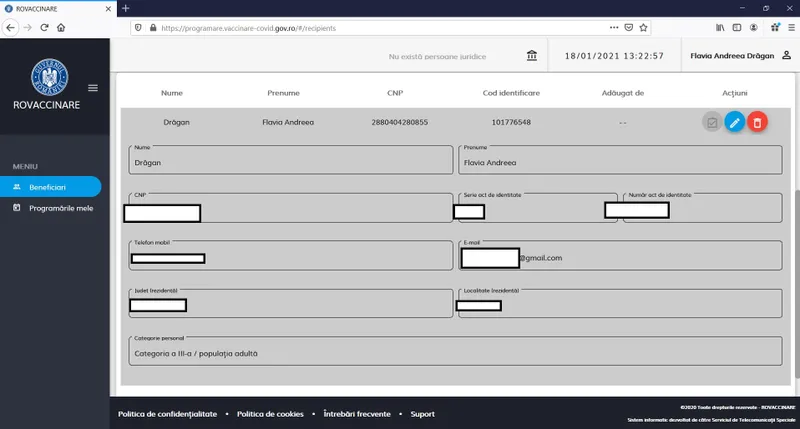Open Întrebări frecvente link
800x429 pixels.
tap(354, 413)
